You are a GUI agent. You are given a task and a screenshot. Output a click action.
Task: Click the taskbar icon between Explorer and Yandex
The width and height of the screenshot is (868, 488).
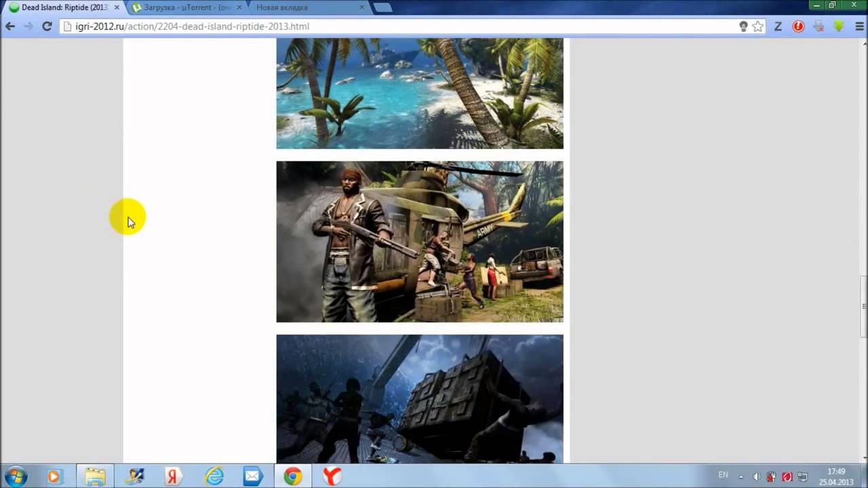(x=134, y=476)
